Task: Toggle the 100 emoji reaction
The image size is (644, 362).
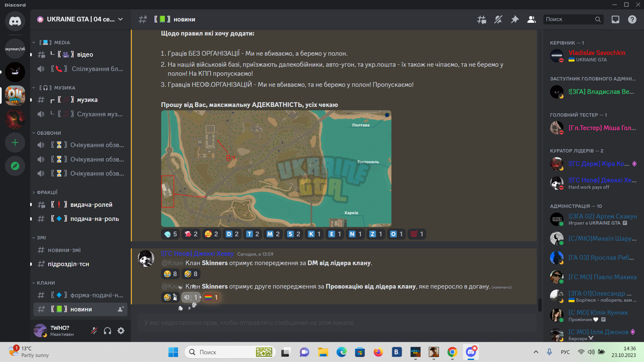Action: [417, 234]
